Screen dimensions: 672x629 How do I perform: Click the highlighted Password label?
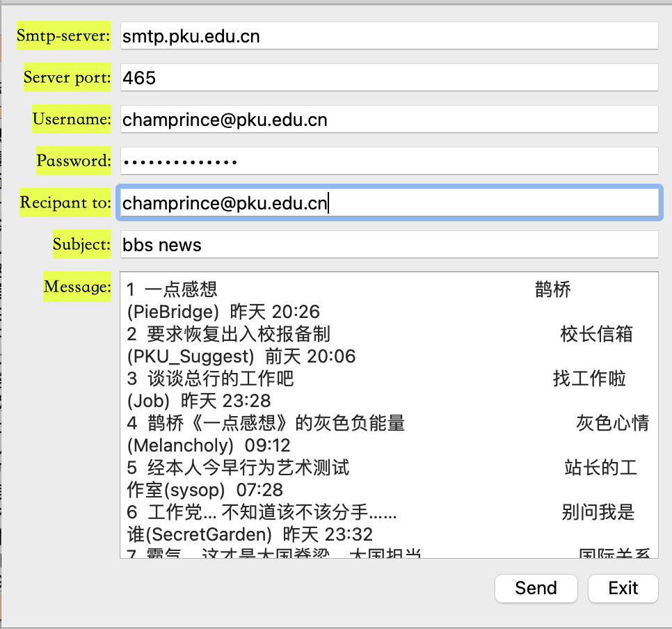tap(73, 161)
